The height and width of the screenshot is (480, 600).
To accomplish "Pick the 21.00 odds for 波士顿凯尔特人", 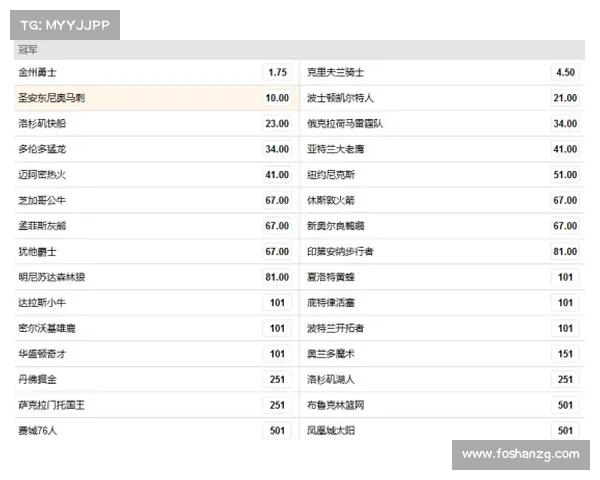I will click(x=565, y=98).
